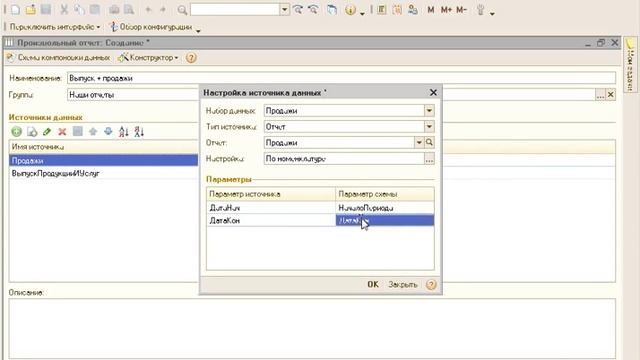Click the Print icon in main toolbar
Image resolution: width=640 pixels, height=360 pixels.
click(114, 9)
